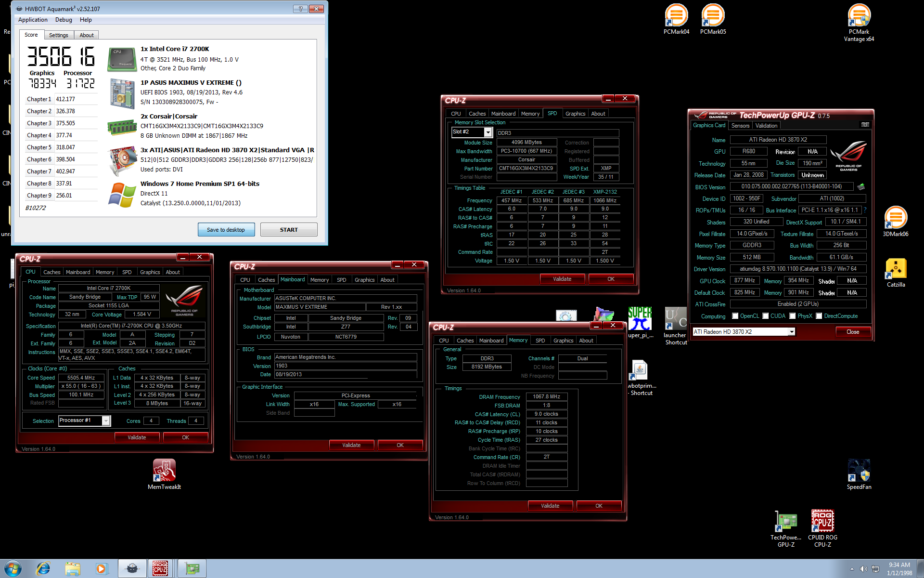The image size is (924, 578).
Task: Click the Bus Interface question mark in GPU-Z
Action: (x=865, y=210)
